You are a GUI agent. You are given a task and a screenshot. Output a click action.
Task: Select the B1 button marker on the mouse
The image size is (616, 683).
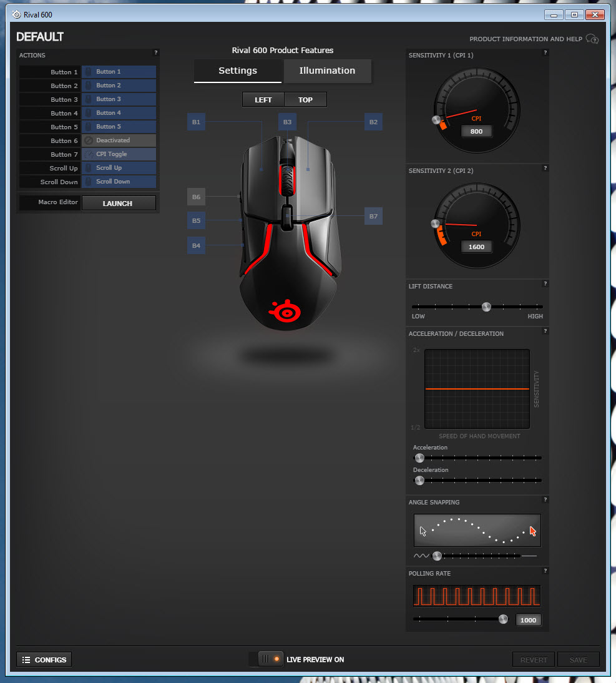click(x=197, y=122)
